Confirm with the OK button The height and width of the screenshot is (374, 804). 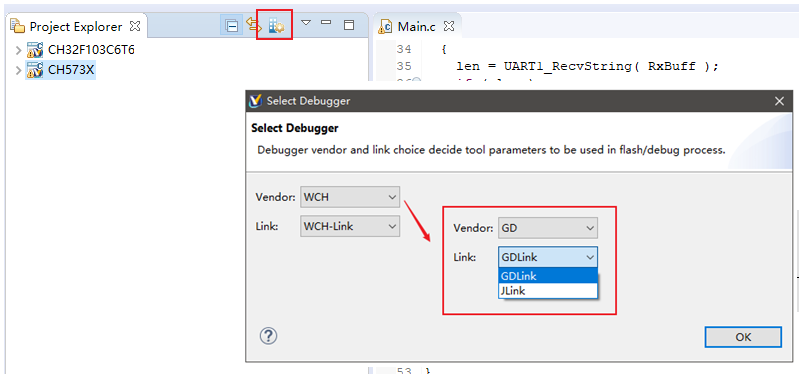pos(743,337)
